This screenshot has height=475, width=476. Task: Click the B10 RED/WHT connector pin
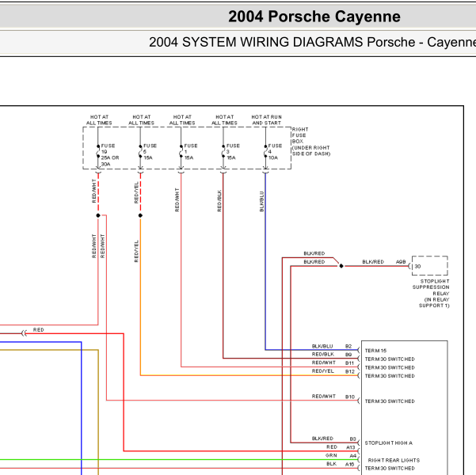point(350,397)
